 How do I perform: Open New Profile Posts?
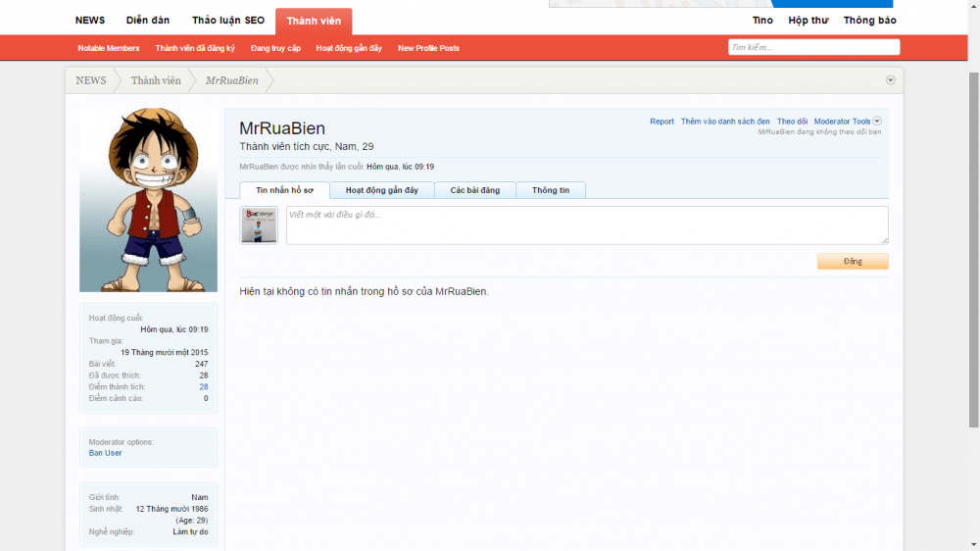(x=429, y=48)
